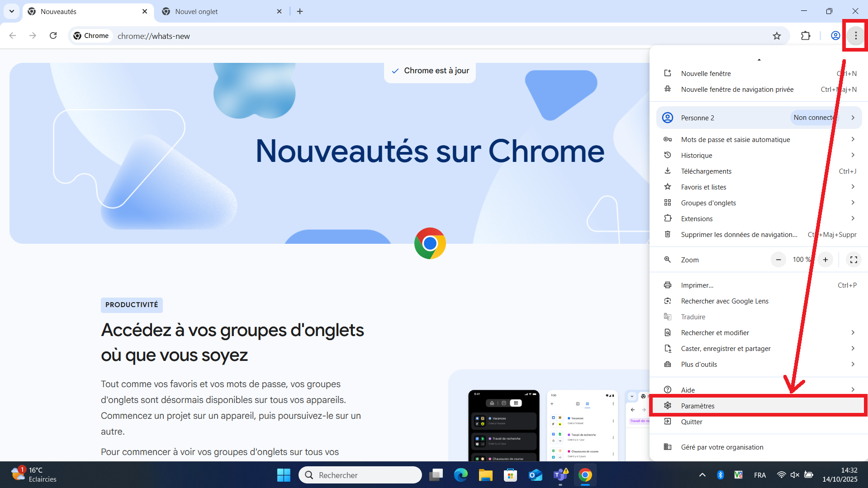868x488 pixels.
Task: Bookmark this page with star icon
Action: pyautogui.click(x=777, y=36)
